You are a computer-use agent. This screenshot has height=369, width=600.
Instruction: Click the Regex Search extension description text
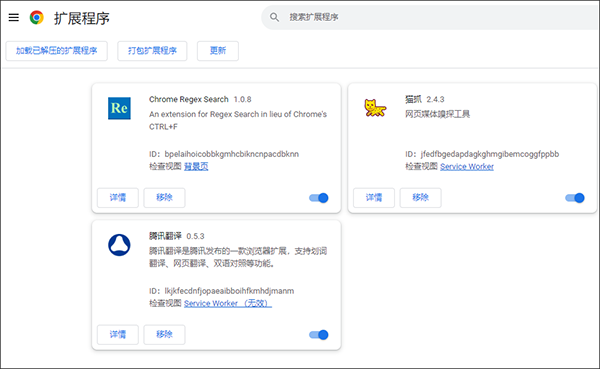point(238,120)
